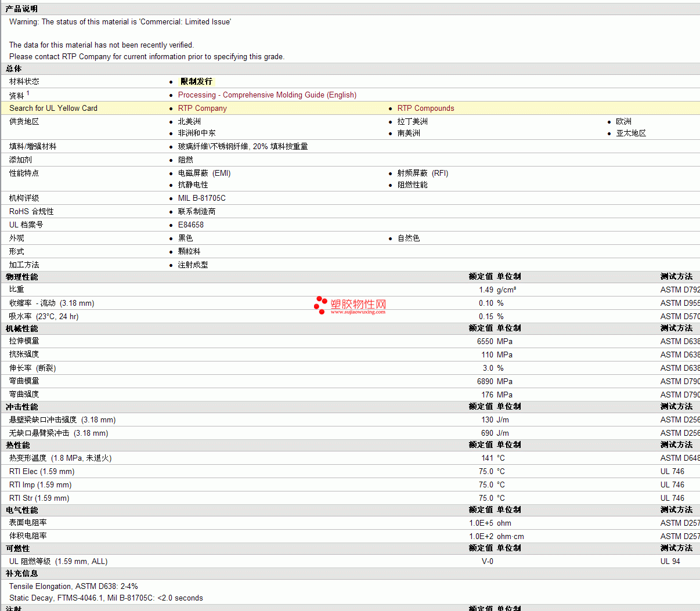This screenshot has width=700, height=611.
Task: Open the Processing Comprehensive Molding Guide link
Action: [x=267, y=95]
